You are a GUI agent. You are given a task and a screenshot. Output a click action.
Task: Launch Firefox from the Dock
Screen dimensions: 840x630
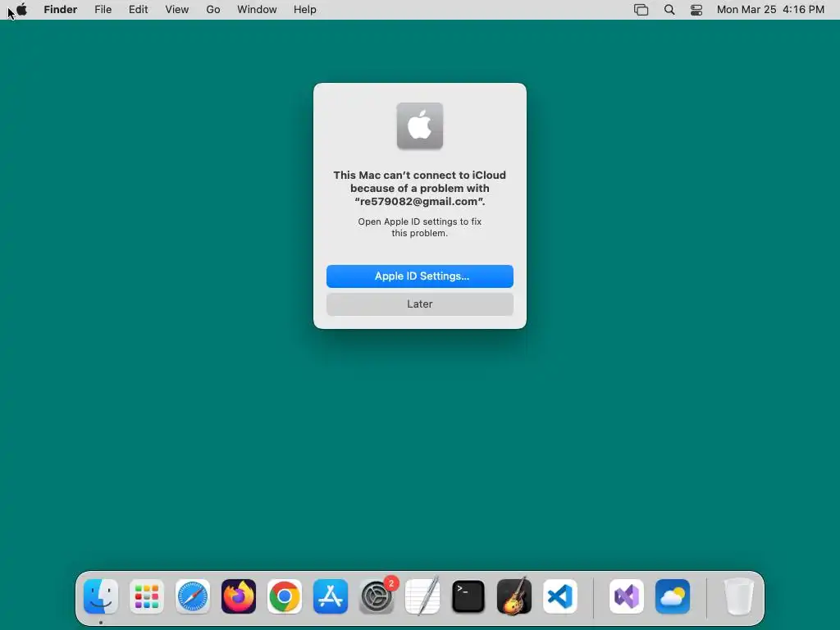tap(239, 596)
